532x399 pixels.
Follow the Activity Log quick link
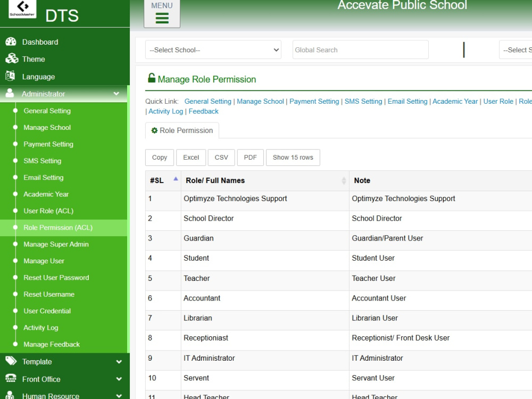click(165, 111)
